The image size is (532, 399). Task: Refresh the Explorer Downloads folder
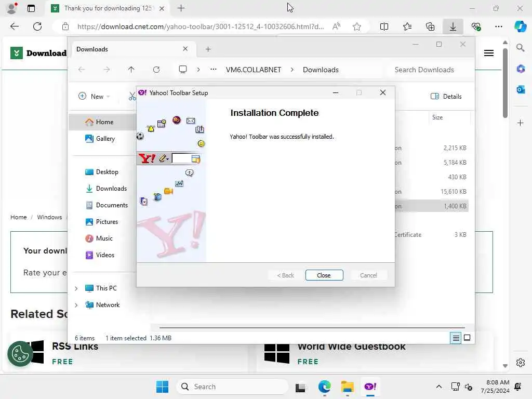(156, 70)
